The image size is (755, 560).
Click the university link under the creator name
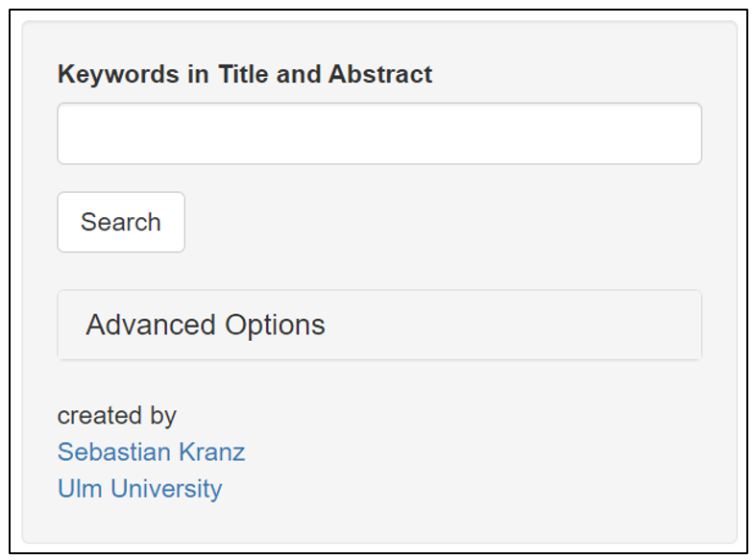click(139, 488)
